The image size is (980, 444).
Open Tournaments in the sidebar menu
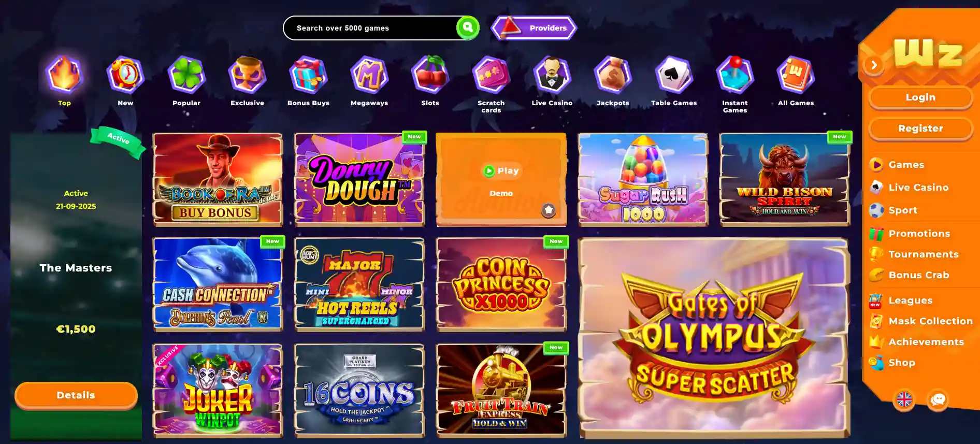[x=923, y=254]
